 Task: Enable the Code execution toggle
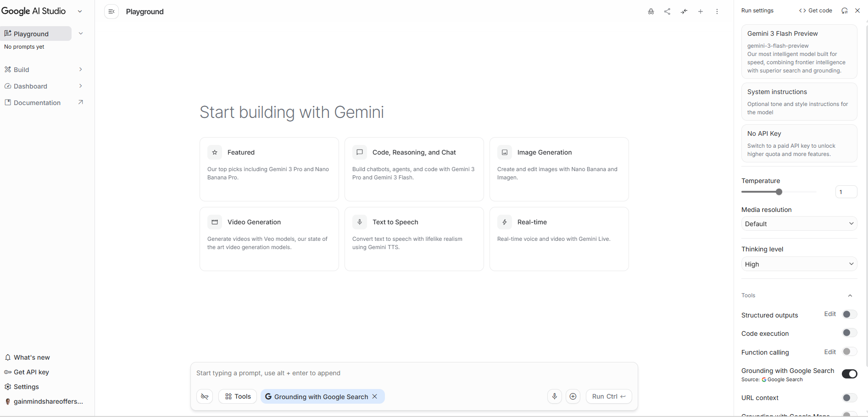click(x=849, y=333)
